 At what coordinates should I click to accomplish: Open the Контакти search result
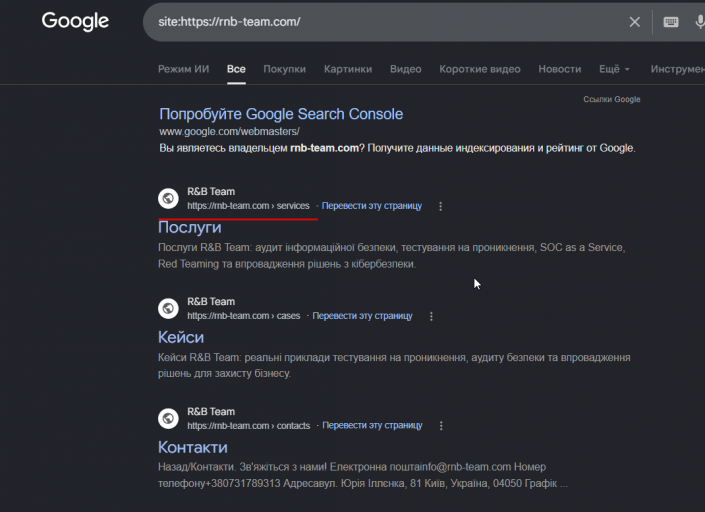point(192,447)
